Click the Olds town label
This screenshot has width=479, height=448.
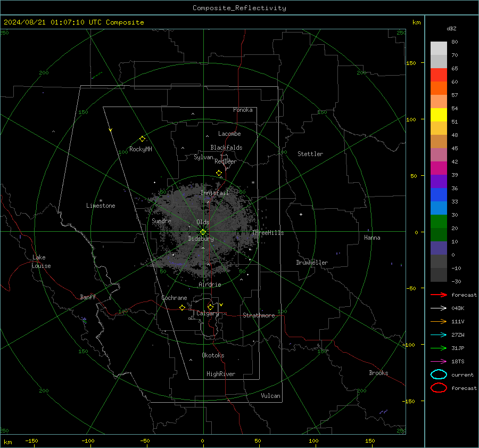[203, 222]
